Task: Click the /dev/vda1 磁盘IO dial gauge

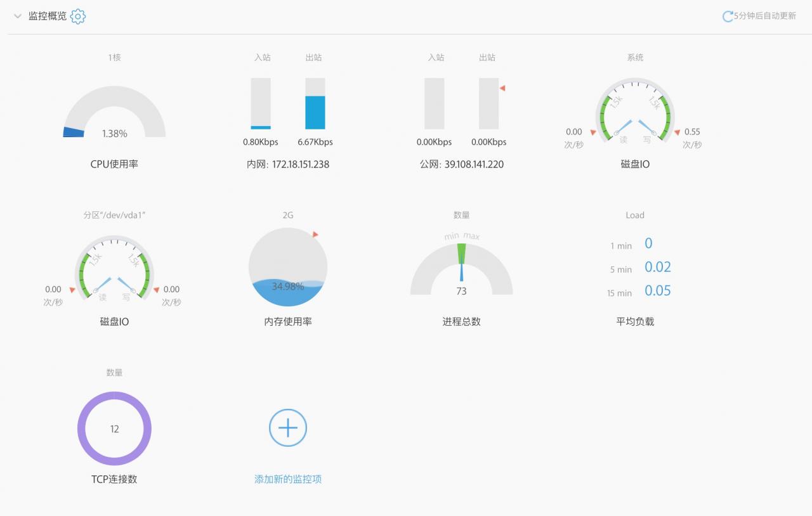Action: pos(114,269)
